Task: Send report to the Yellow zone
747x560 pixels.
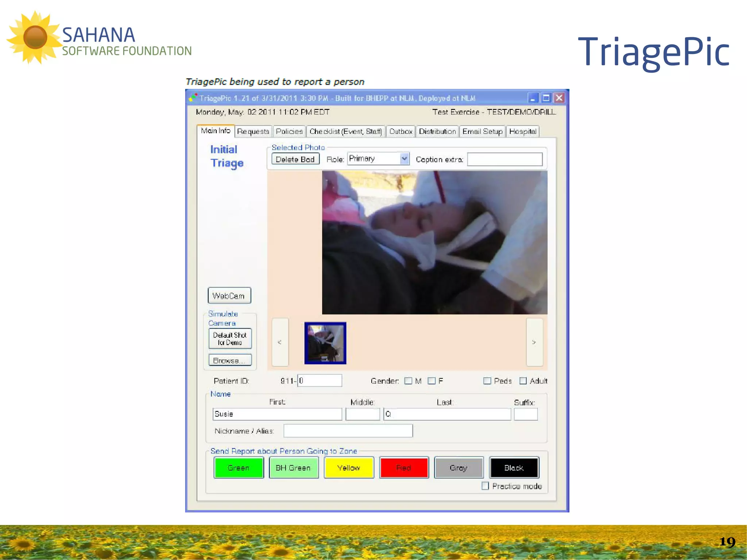Action: pyautogui.click(x=349, y=468)
